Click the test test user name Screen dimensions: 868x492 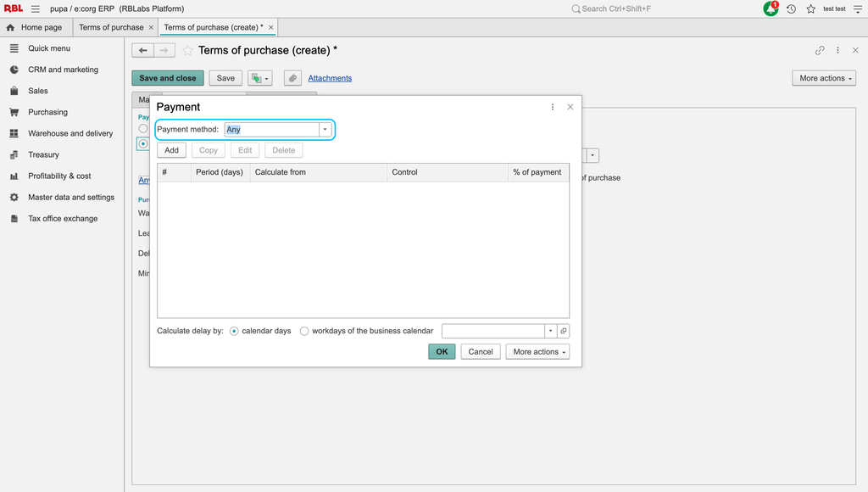pyautogui.click(x=834, y=8)
